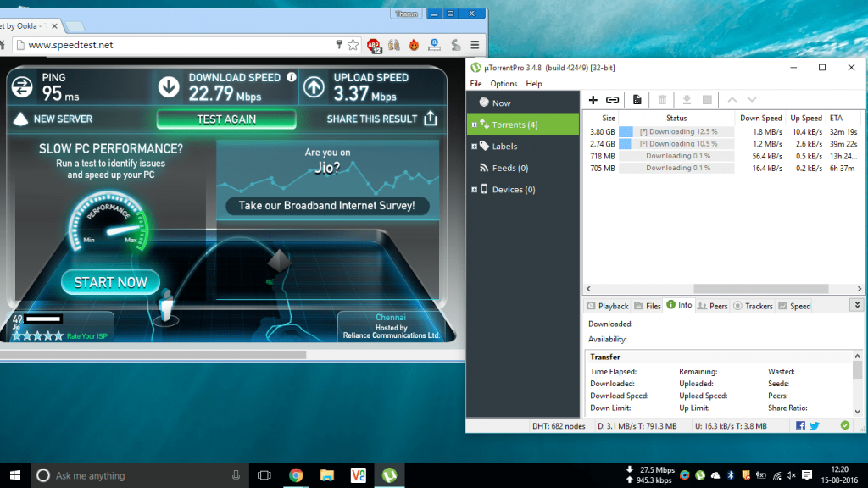Click the Speedtest address bar
Image resolution: width=868 pixels, height=488 pixels.
(170, 44)
